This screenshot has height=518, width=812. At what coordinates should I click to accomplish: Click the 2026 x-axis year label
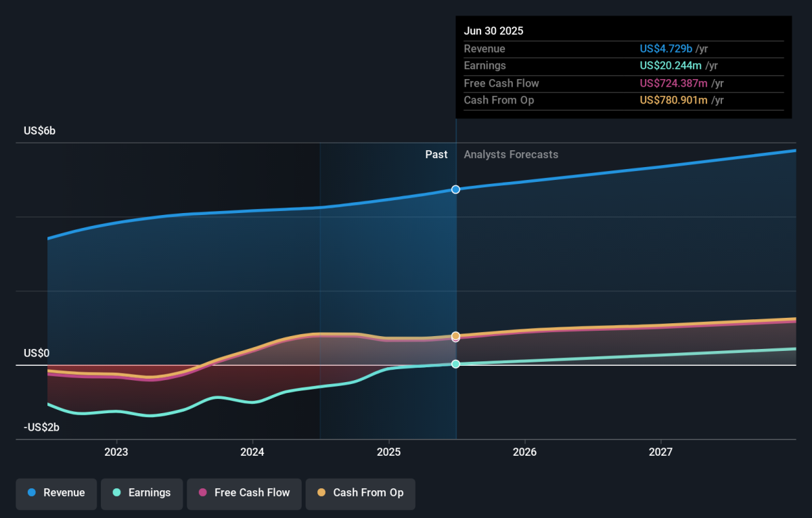click(x=524, y=451)
